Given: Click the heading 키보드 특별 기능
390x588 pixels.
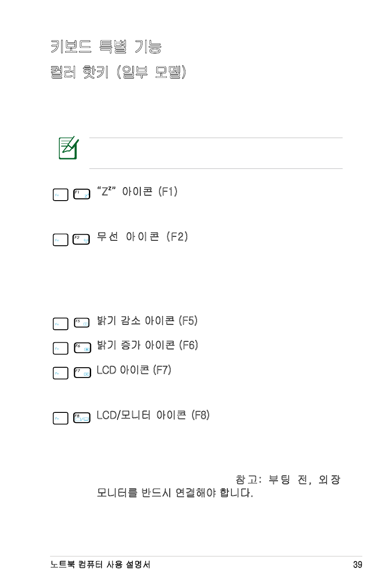Looking at the screenshot, I should (x=106, y=46).
